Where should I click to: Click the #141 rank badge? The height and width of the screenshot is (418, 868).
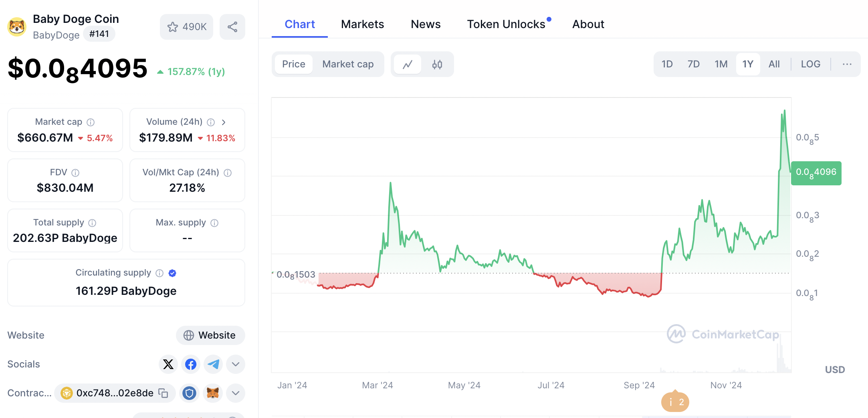coord(99,34)
